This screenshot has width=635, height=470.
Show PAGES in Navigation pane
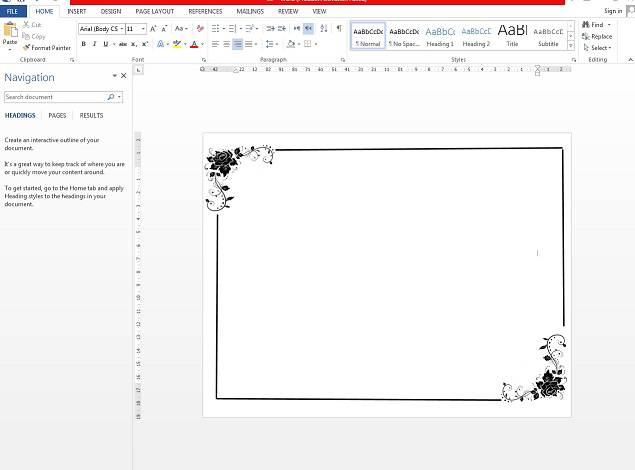click(57, 115)
